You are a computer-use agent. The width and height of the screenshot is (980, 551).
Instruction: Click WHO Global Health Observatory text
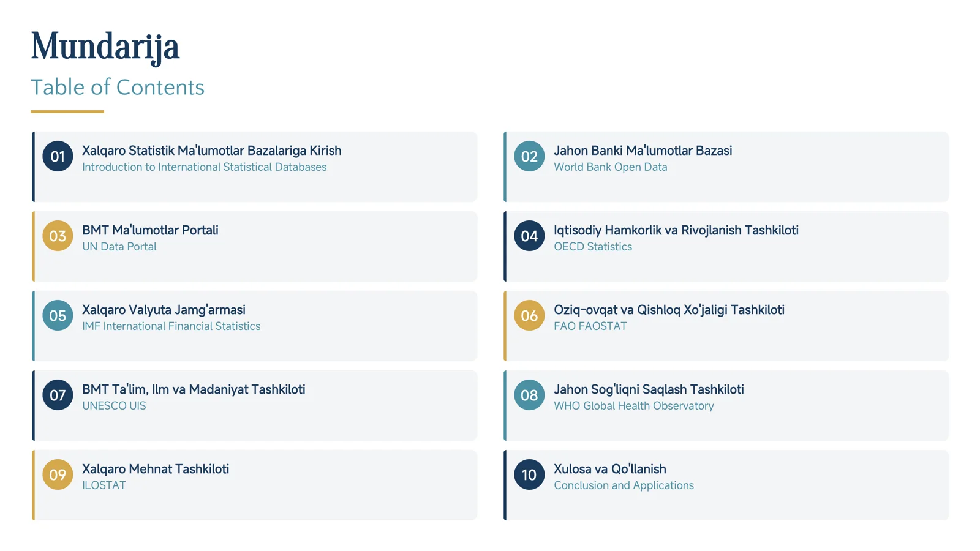point(634,406)
